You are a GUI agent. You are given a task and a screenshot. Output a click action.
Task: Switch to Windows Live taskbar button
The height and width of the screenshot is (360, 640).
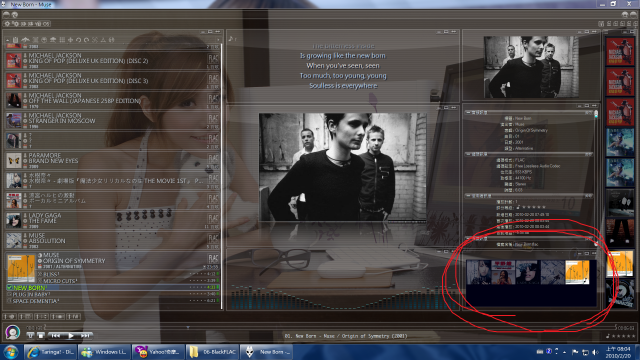104,352
